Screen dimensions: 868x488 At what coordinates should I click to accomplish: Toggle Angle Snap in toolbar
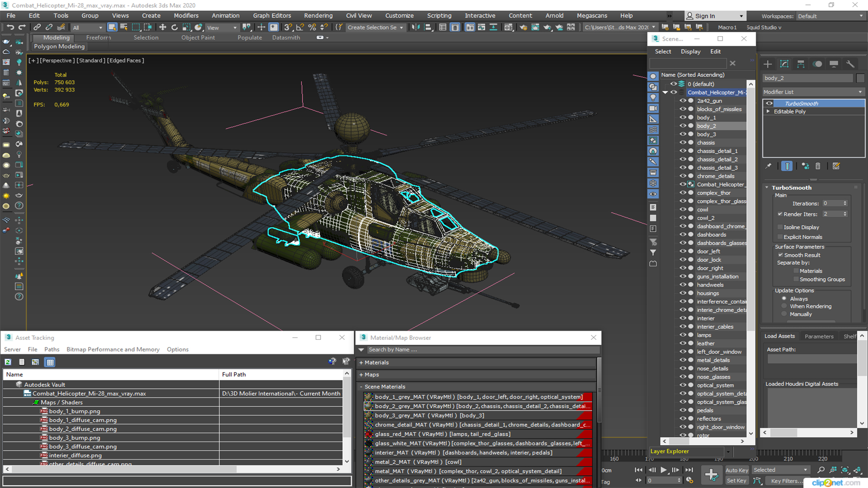(x=300, y=28)
